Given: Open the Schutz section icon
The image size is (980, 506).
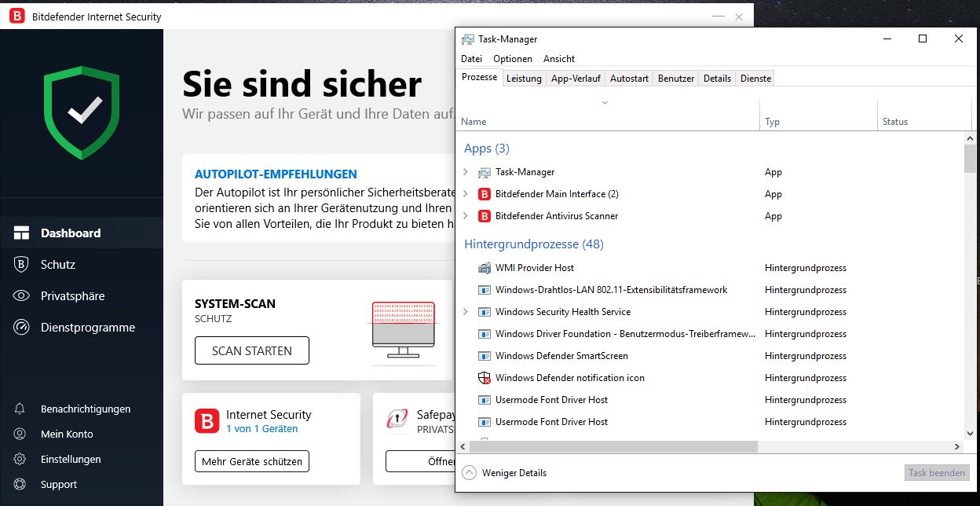Looking at the screenshot, I should click(20, 265).
